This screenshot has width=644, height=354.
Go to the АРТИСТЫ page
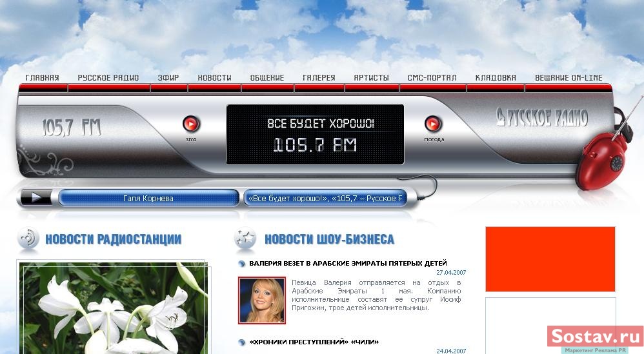click(x=371, y=77)
